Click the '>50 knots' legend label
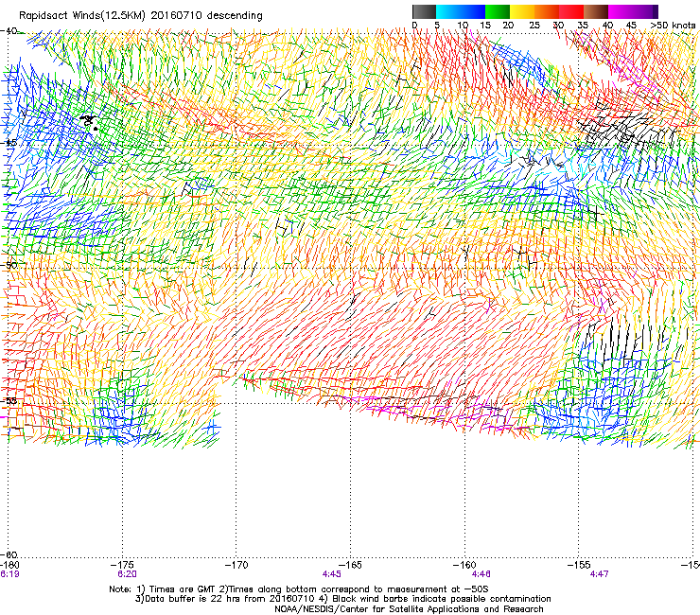 tap(673, 26)
